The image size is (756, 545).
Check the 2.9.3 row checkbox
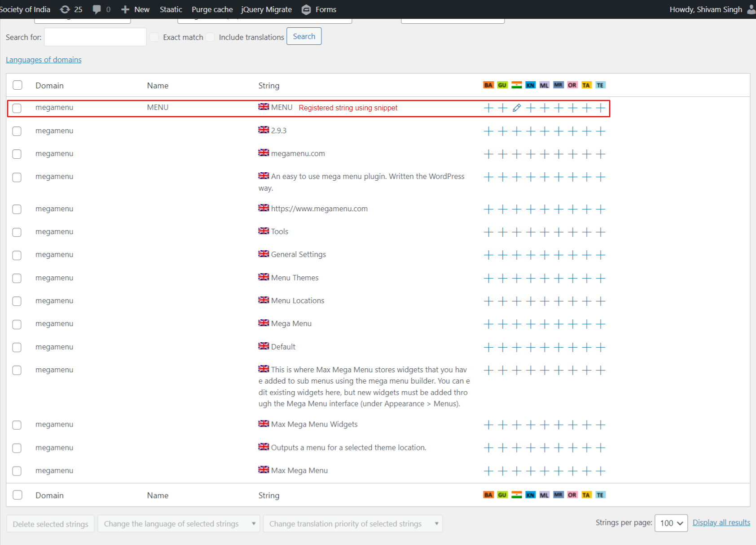coord(17,131)
